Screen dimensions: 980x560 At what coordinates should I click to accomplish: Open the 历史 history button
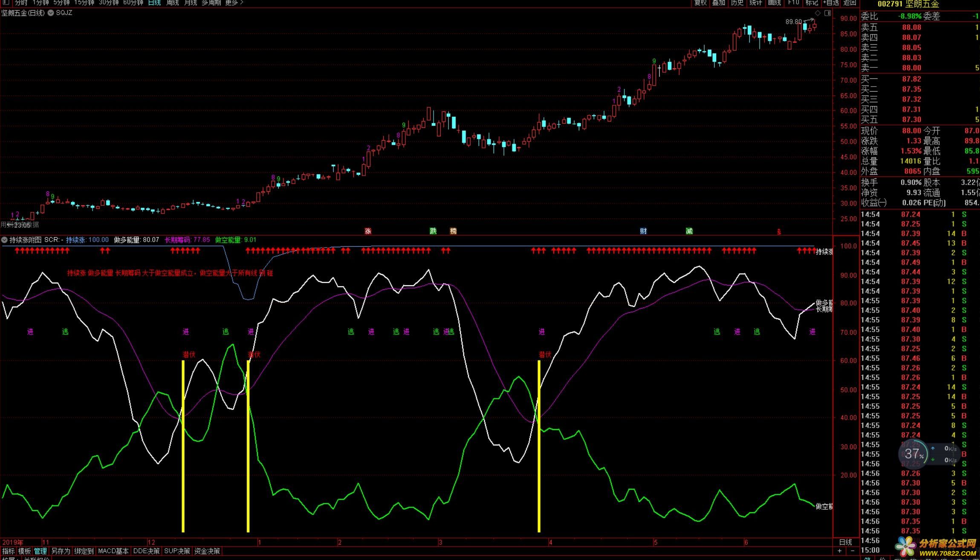pyautogui.click(x=737, y=3)
